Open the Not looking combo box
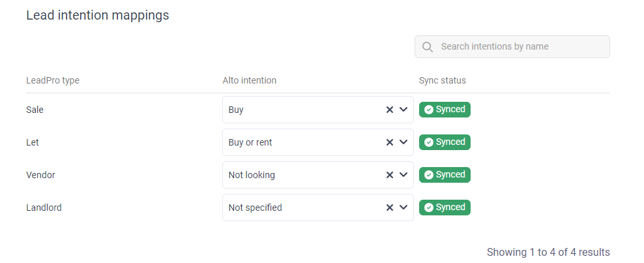 (300, 175)
